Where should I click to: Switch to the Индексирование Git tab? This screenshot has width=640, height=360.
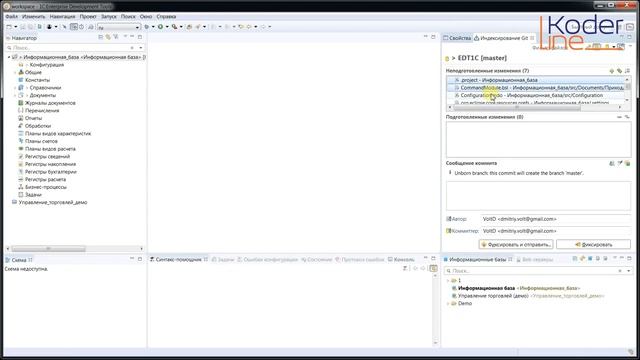(504, 38)
